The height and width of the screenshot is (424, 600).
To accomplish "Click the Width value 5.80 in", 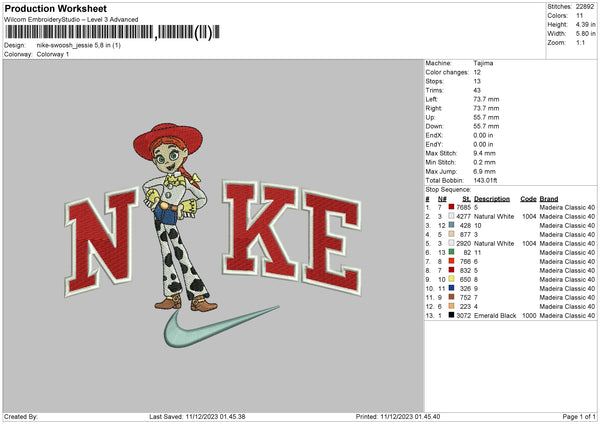I will (585, 34).
